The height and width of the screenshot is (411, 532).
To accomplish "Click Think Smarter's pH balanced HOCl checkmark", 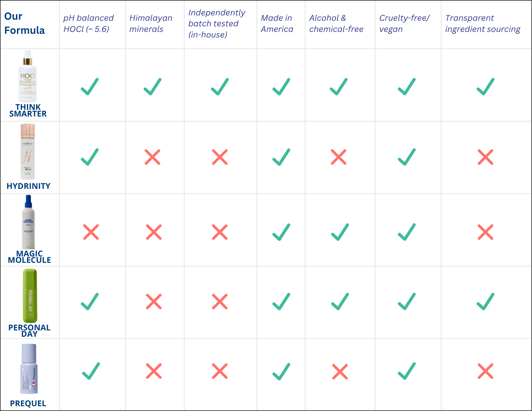I will (x=90, y=87).
